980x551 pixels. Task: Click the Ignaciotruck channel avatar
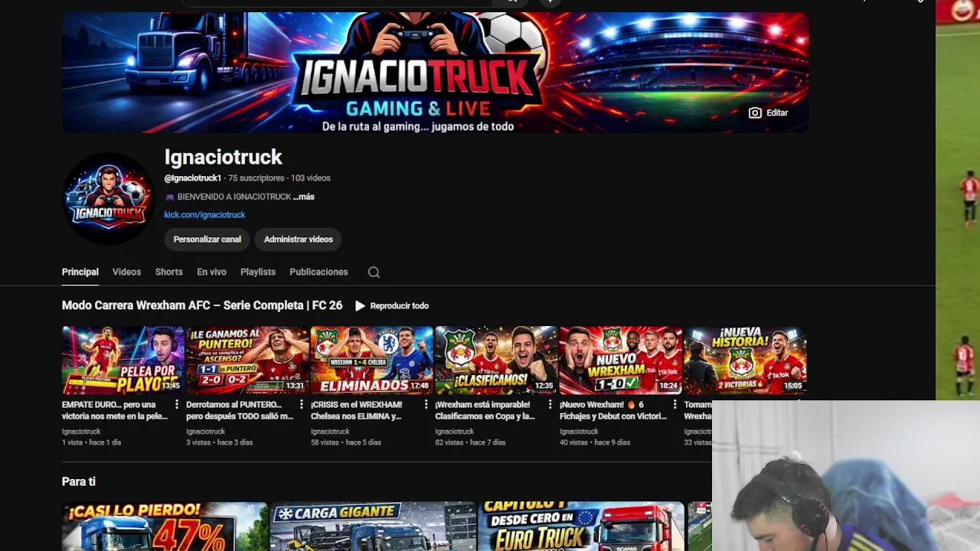(108, 199)
